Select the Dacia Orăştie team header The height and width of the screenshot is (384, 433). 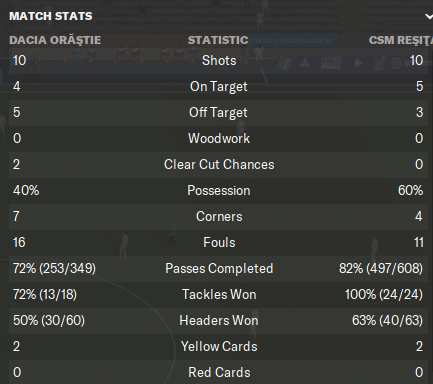click(x=55, y=40)
